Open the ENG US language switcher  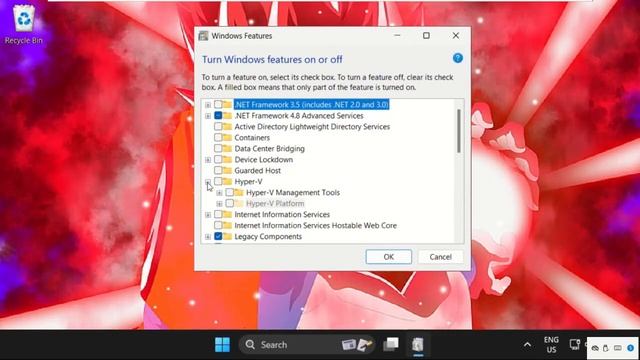click(x=551, y=344)
